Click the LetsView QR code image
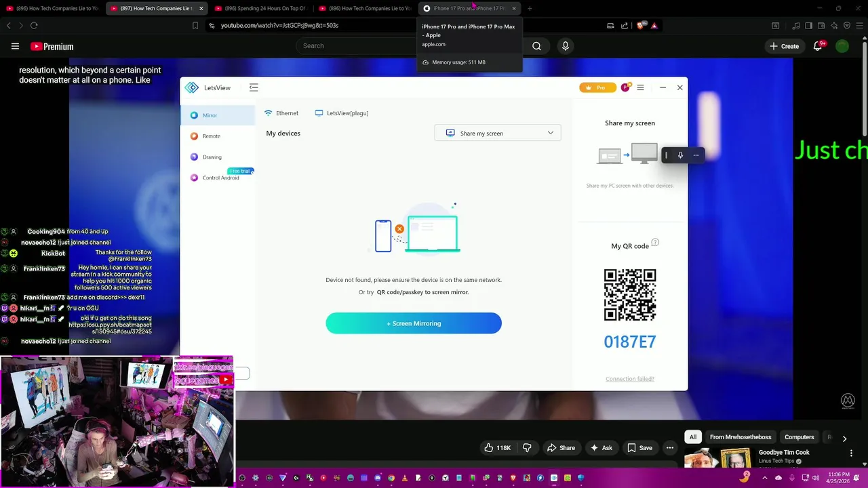This screenshot has width=868, height=488. point(630,295)
